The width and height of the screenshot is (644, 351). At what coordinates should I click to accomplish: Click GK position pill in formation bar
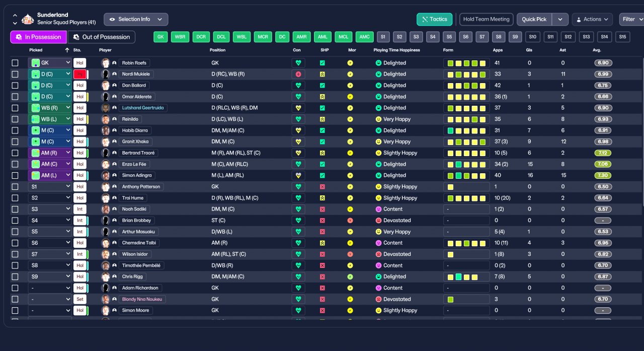click(x=160, y=37)
